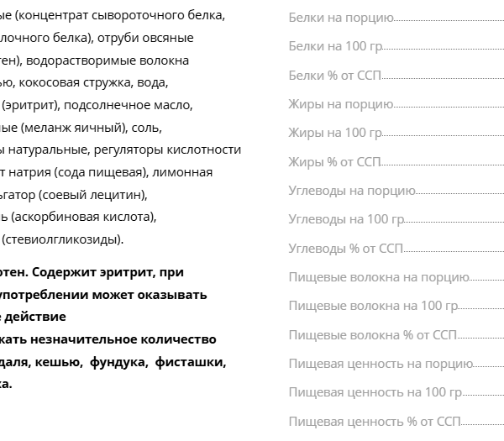The height and width of the screenshot is (441, 504).
Task: Select the 'Белки на 100 гр' row
Action: (396, 46)
